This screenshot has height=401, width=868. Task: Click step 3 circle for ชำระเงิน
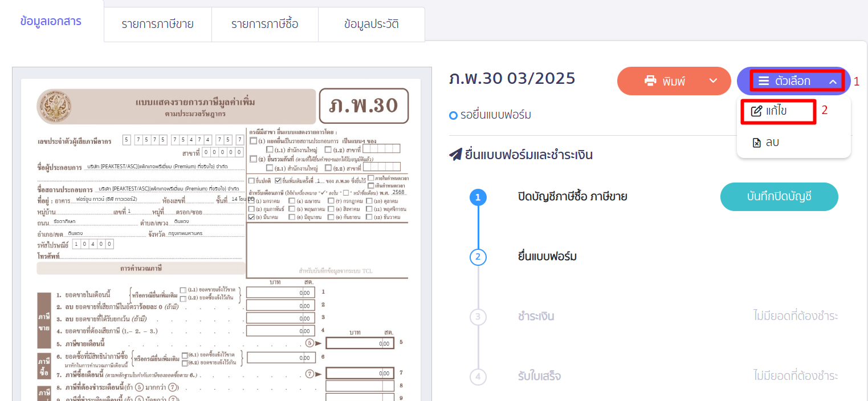click(478, 317)
